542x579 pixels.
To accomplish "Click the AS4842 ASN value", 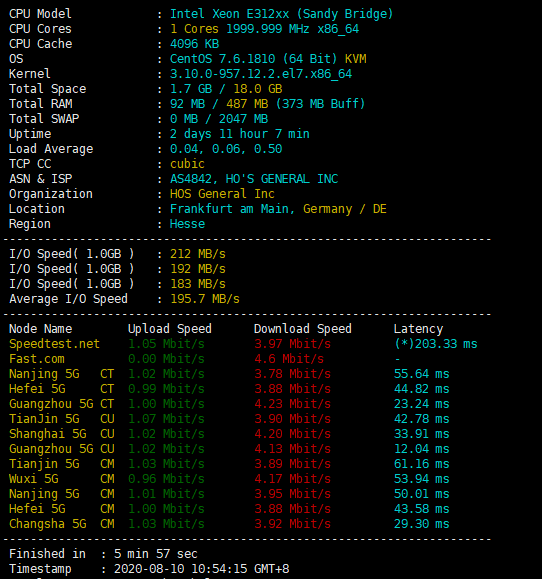I will point(191,179).
